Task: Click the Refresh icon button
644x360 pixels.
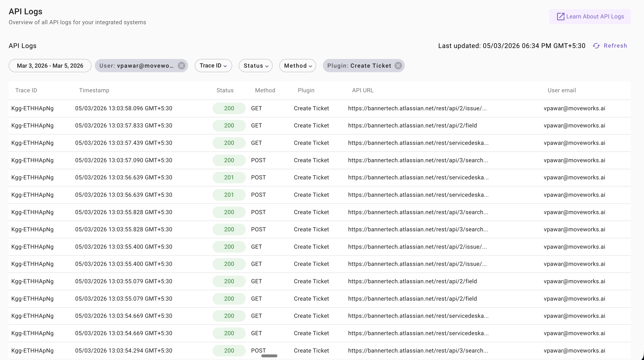Action: click(x=596, y=46)
